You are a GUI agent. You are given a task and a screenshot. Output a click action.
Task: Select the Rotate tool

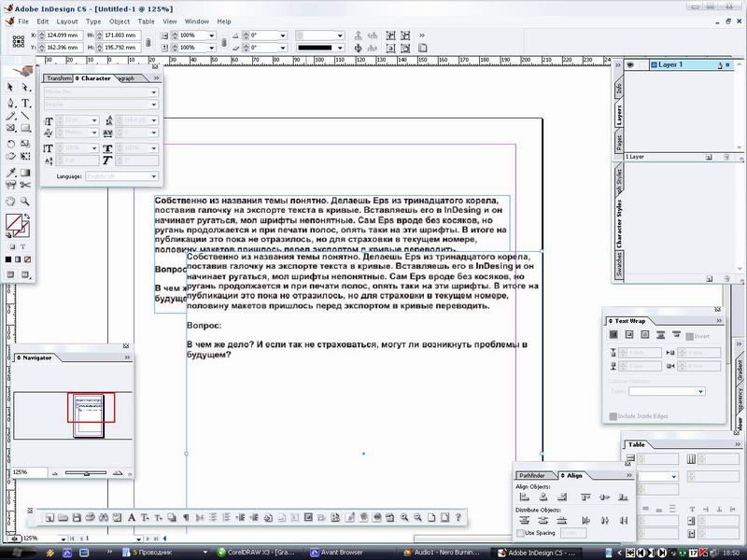10,144
